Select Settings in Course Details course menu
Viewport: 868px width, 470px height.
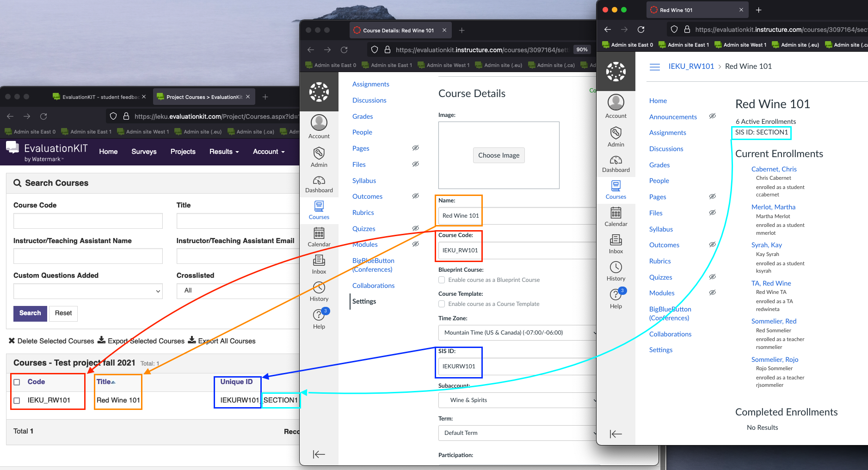(364, 301)
